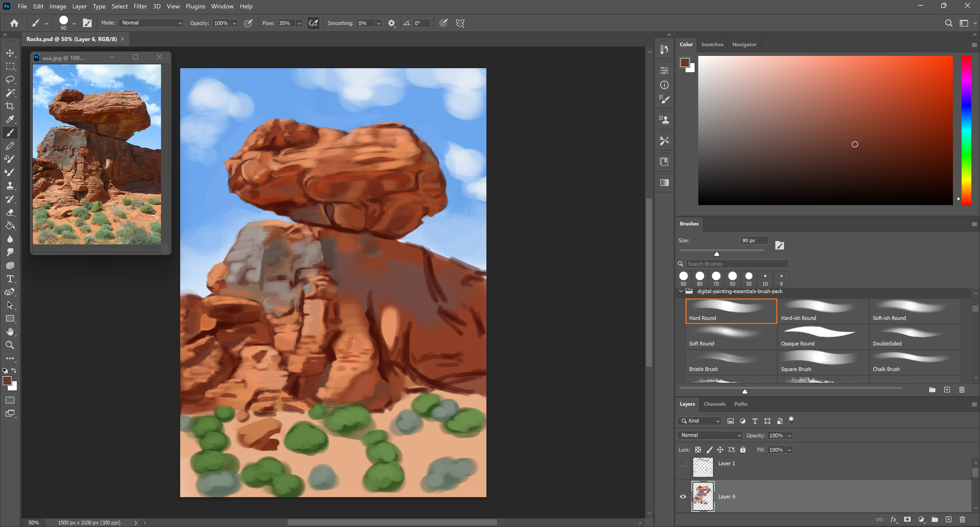Select the Magic Wand tool

10,93
